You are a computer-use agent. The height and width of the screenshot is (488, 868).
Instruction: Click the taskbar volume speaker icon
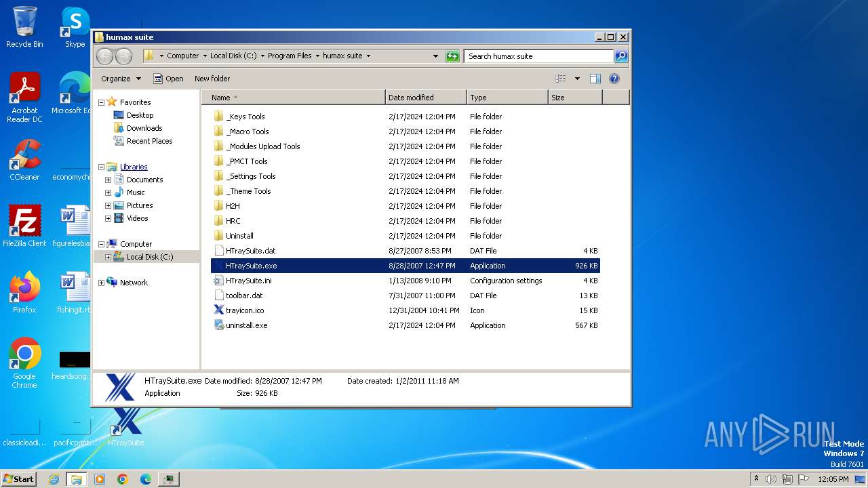click(771, 479)
